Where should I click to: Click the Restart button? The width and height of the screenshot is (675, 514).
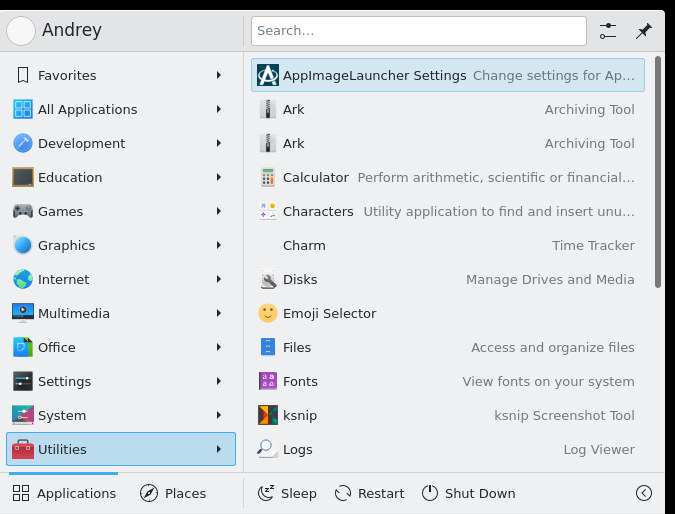click(369, 493)
